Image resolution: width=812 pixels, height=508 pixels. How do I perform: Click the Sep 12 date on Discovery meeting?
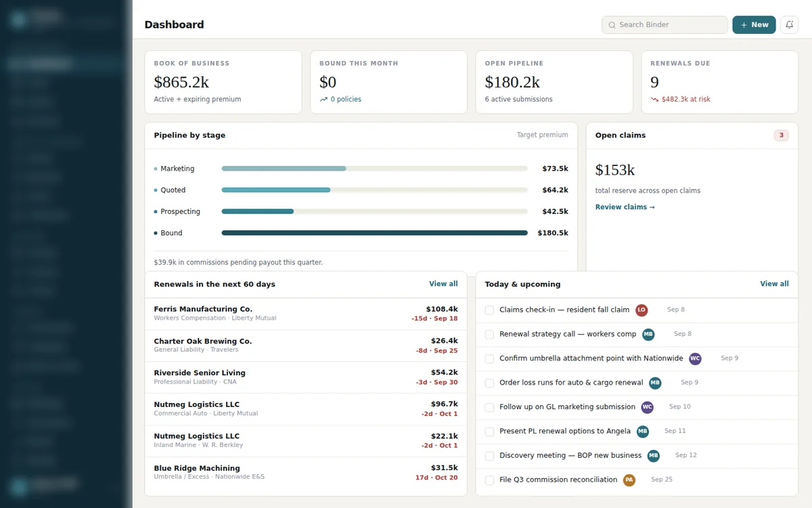tap(686, 455)
